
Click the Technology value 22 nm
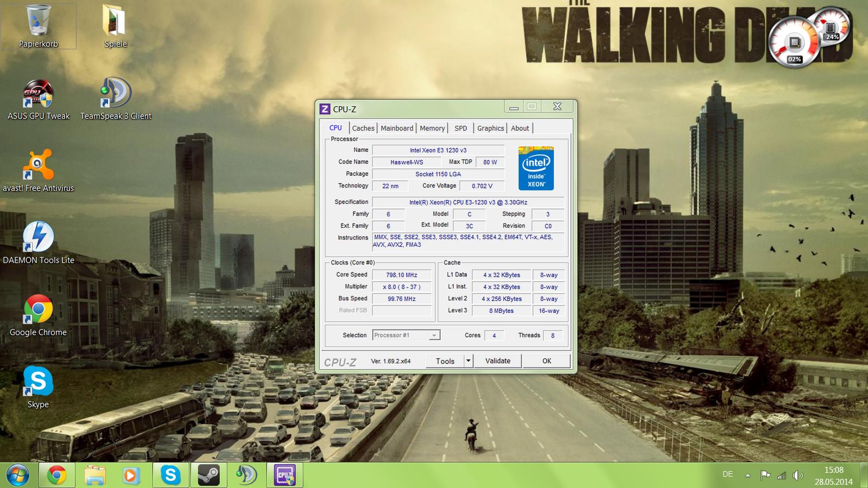click(390, 186)
